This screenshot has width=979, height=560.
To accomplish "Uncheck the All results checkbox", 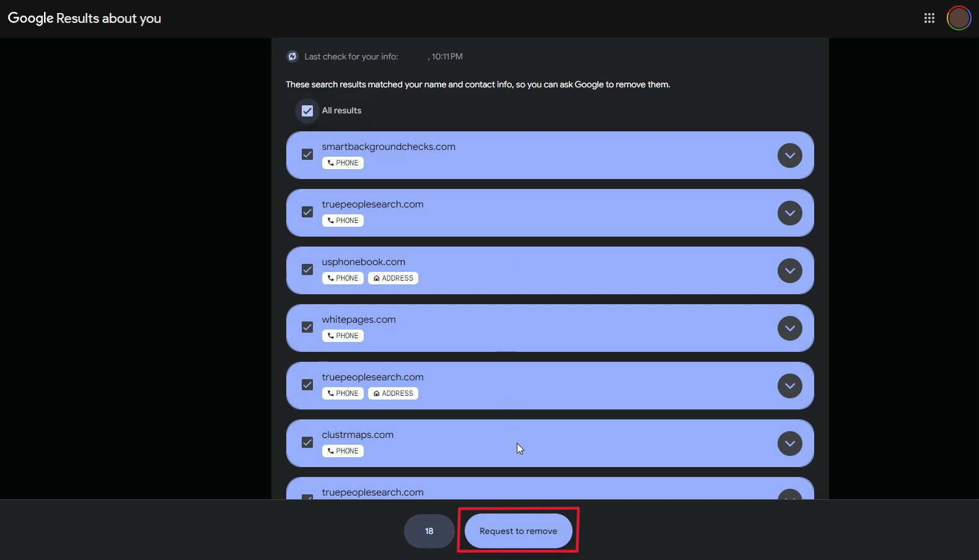I will click(x=307, y=111).
